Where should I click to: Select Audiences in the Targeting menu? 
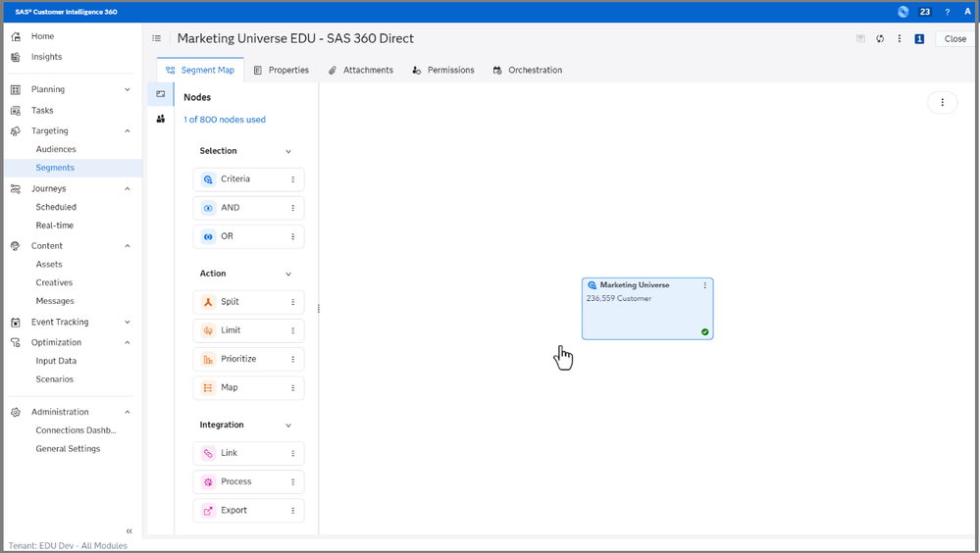[x=56, y=149]
